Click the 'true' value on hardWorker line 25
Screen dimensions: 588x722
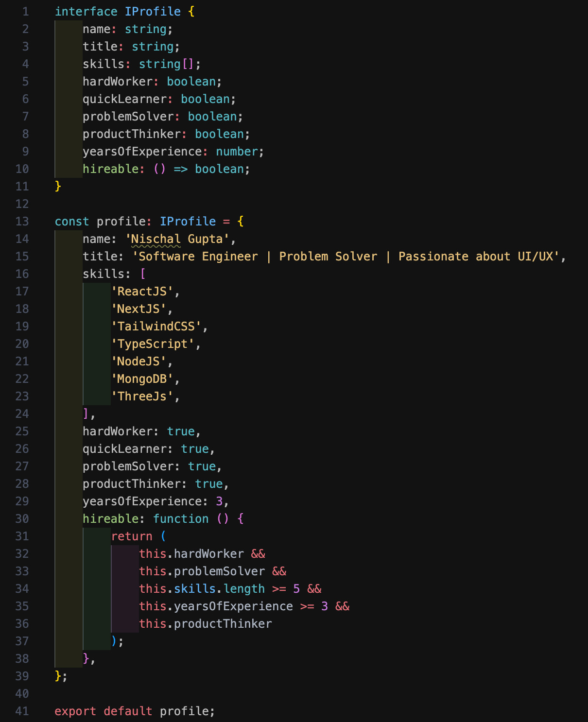[x=181, y=431]
